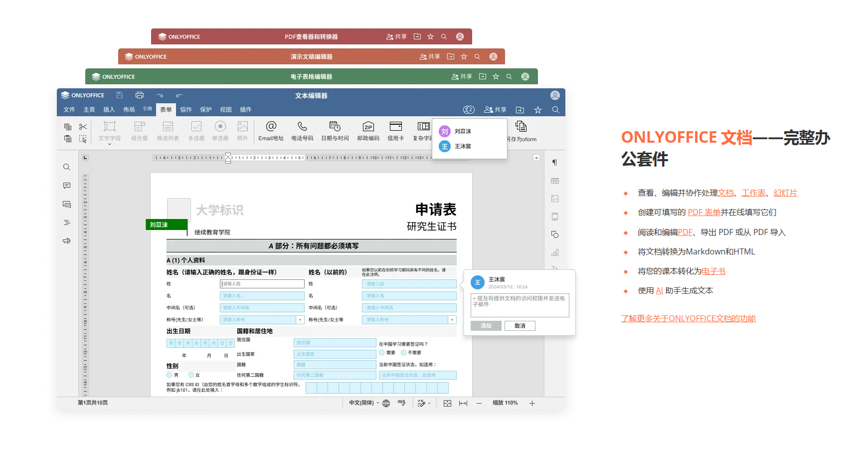Click the Paste icon in the ribbon
The width and height of the screenshot is (868, 455).
[x=68, y=139]
